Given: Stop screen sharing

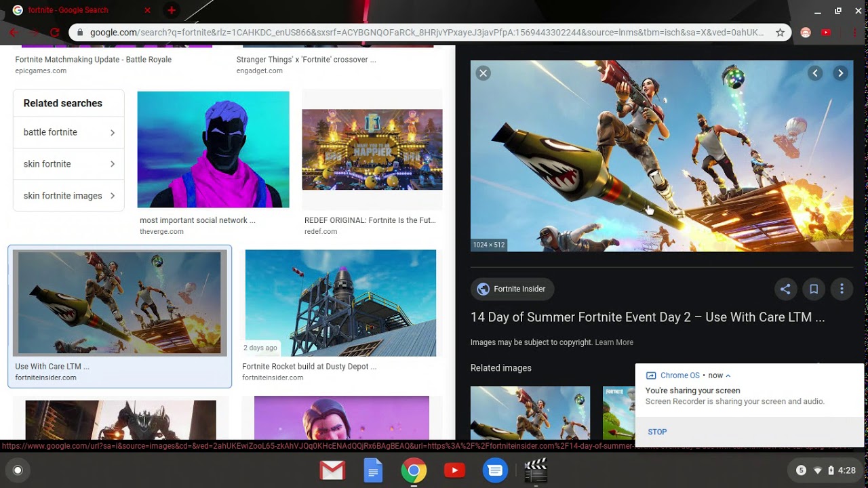Looking at the screenshot, I should [x=657, y=432].
